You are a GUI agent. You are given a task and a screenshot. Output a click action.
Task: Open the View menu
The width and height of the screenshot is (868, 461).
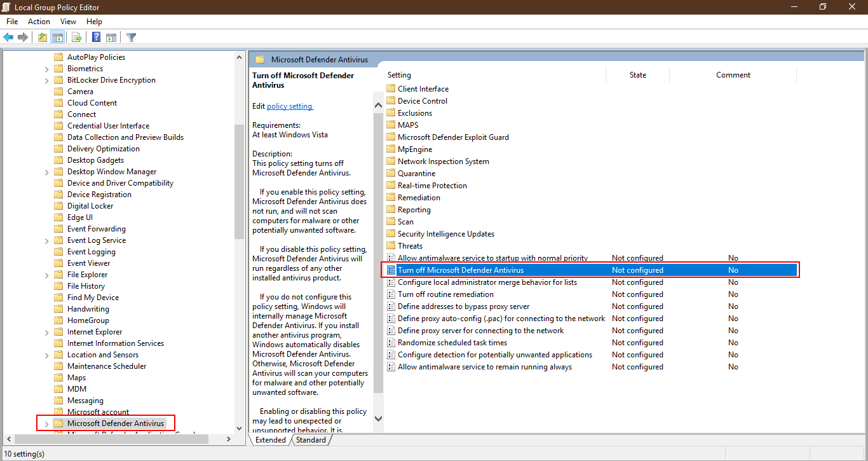tap(68, 22)
